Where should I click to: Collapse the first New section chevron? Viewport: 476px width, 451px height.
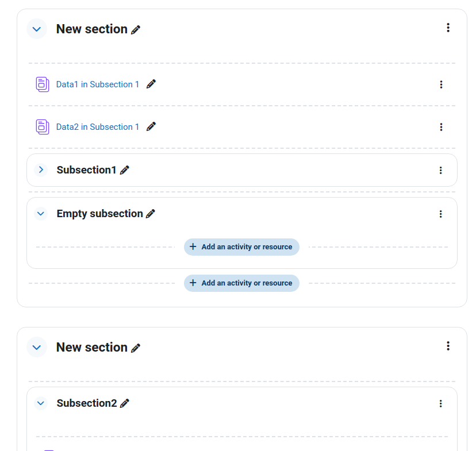tap(37, 29)
